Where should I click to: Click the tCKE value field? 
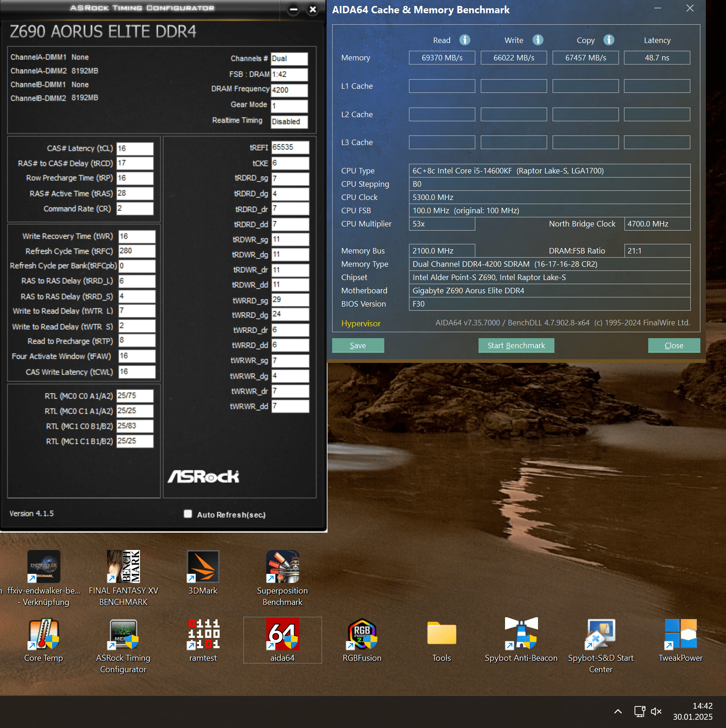coord(290,163)
